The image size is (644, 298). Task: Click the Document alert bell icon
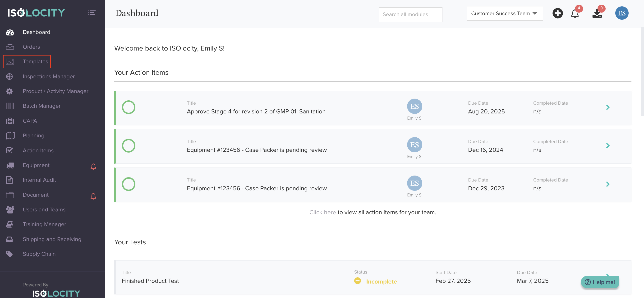click(x=93, y=196)
